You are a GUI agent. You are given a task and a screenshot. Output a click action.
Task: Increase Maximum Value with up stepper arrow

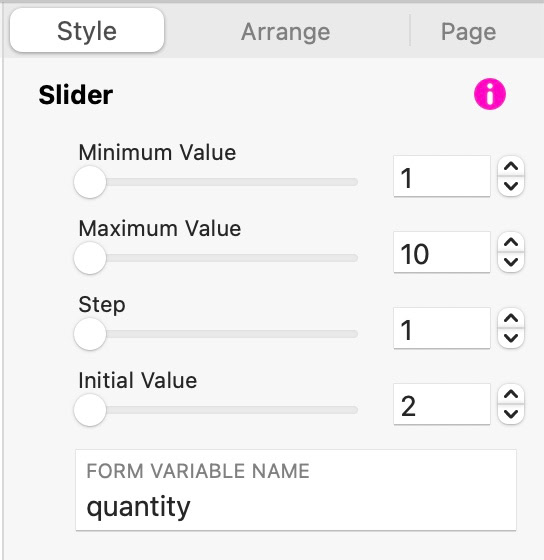point(511,242)
